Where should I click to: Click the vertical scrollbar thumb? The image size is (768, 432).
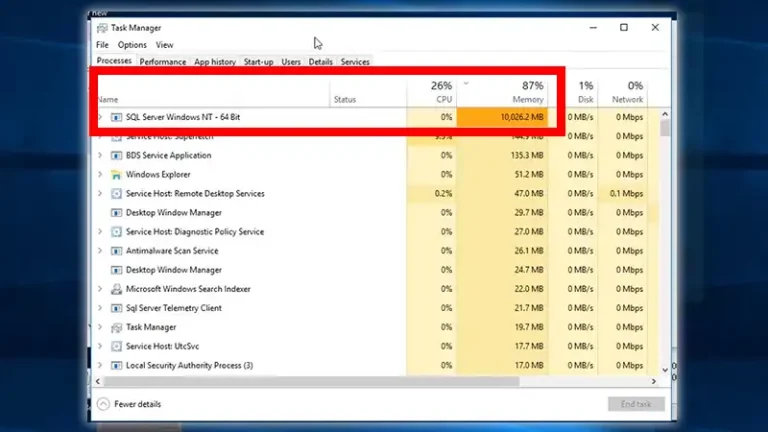665,128
